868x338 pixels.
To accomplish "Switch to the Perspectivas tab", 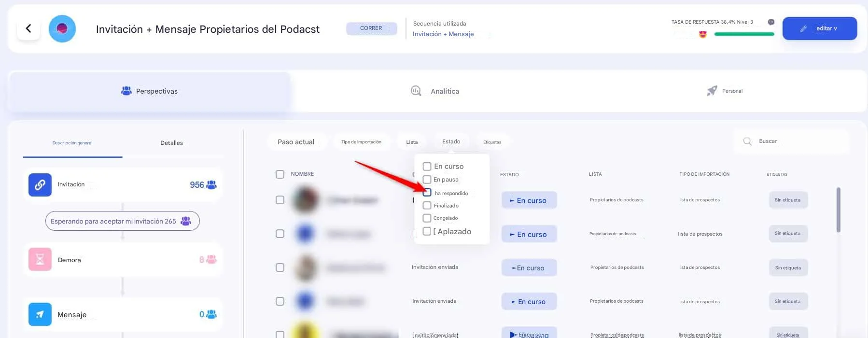I will (150, 91).
